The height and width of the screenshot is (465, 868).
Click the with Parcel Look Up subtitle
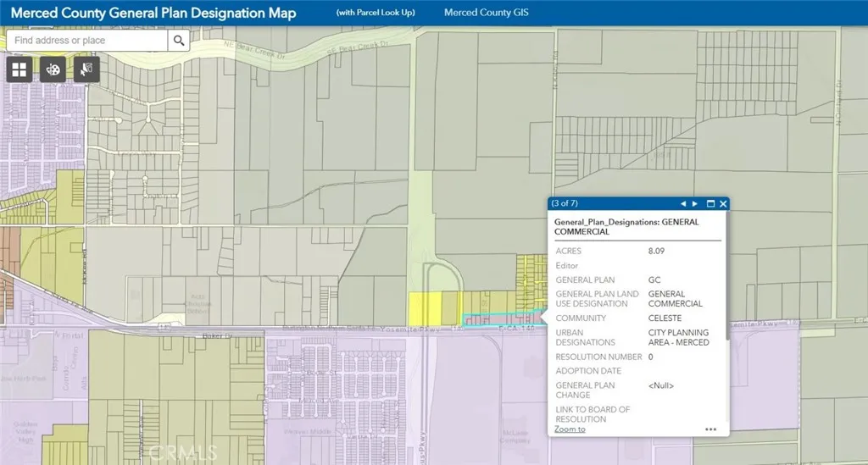pos(376,12)
